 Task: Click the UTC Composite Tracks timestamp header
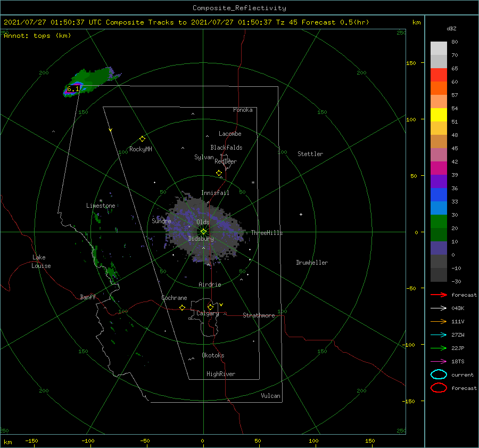tap(186, 22)
